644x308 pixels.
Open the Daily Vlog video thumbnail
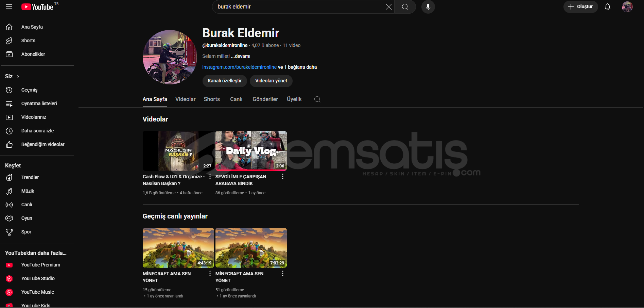(251, 151)
